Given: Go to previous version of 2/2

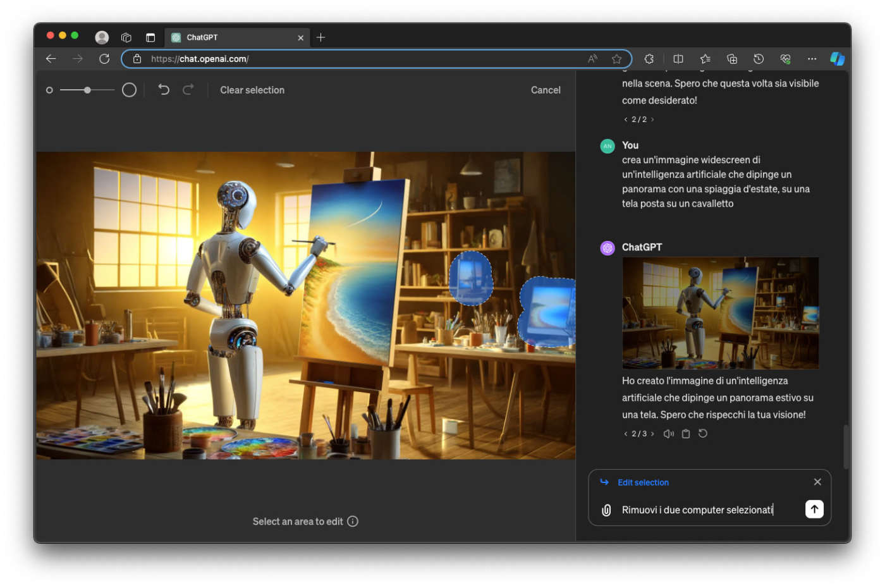Looking at the screenshot, I should coord(626,119).
